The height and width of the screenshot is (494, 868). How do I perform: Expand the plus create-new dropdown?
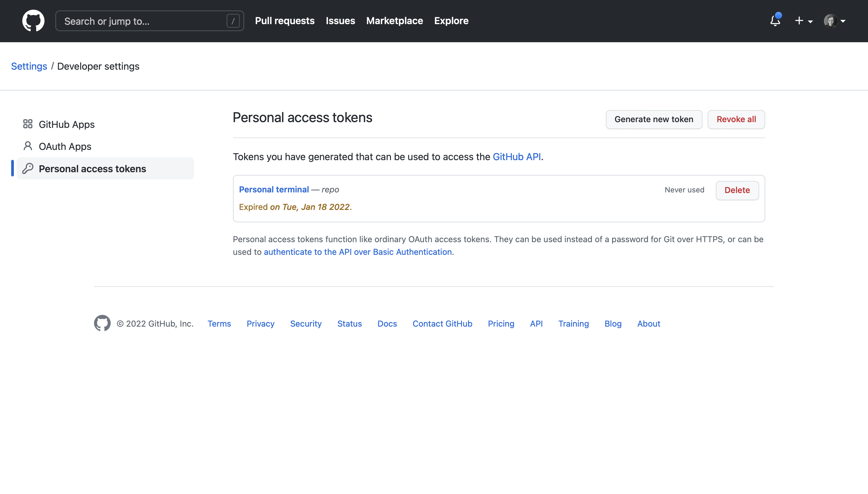click(804, 21)
